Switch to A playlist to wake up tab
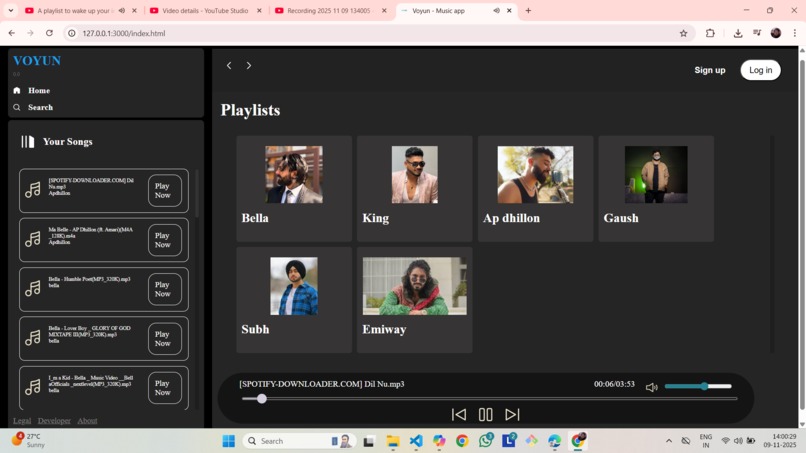Screen dimensions: 806x453 pos(74,10)
